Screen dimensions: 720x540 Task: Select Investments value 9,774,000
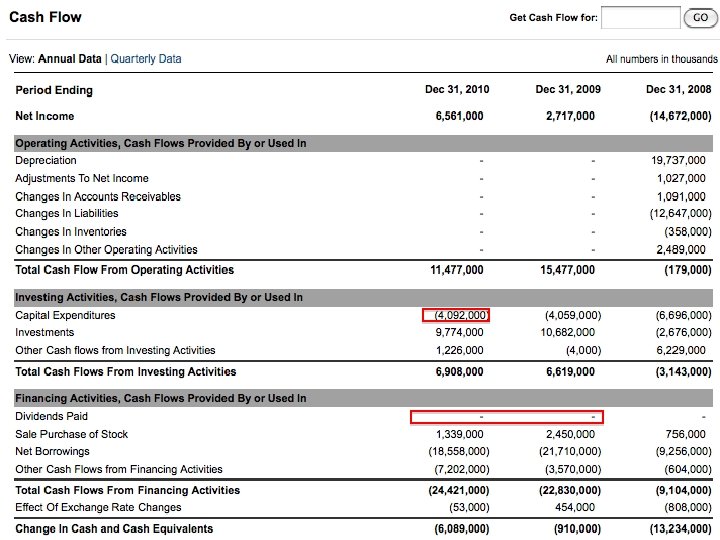(x=459, y=332)
